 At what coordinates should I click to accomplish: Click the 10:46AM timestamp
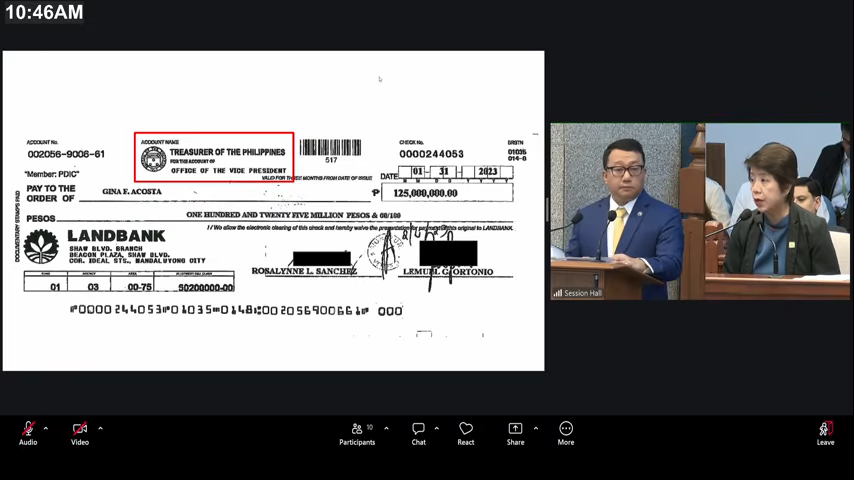pyautogui.click(x=44, y=12)
